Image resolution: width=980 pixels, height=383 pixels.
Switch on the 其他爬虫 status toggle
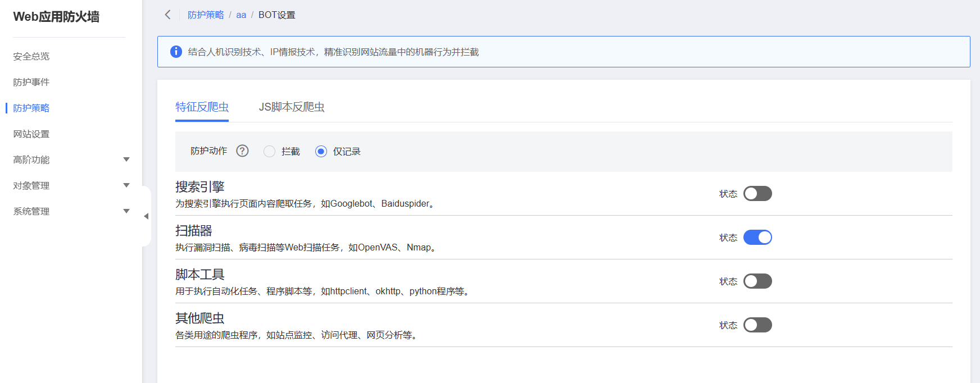click(x=757, y=325)
